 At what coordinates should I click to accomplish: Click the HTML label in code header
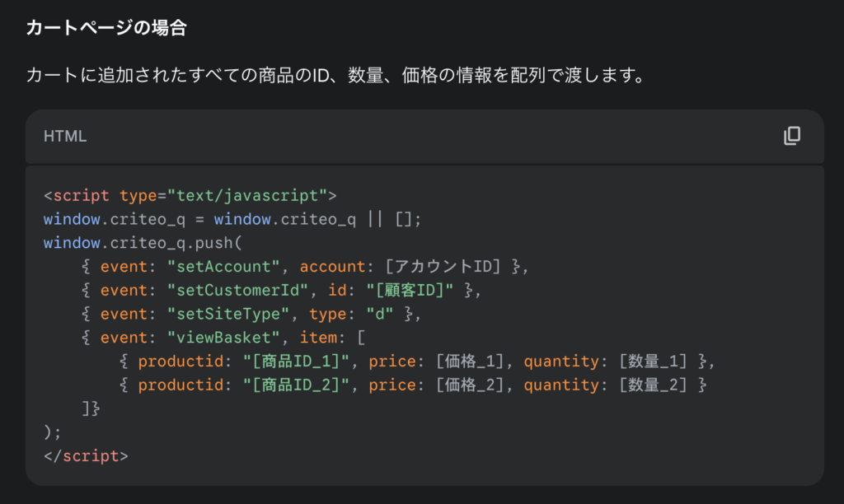tap(65, 137)
